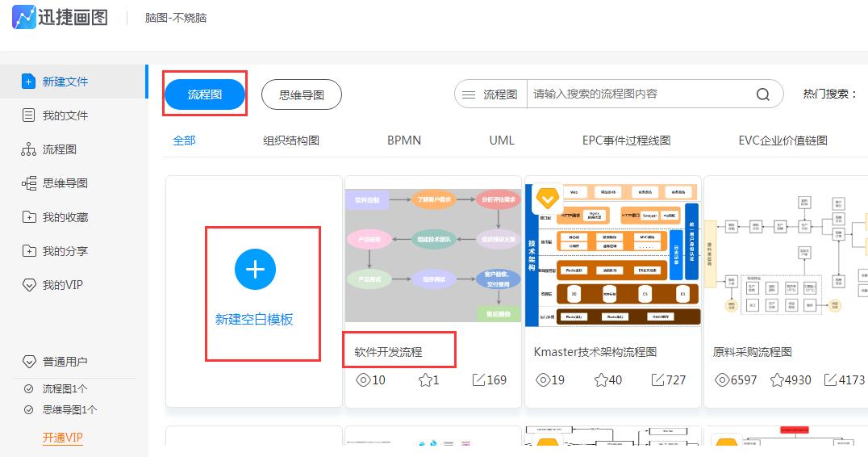
Task: Select the 全部 category tab
Action: point(185,140)
